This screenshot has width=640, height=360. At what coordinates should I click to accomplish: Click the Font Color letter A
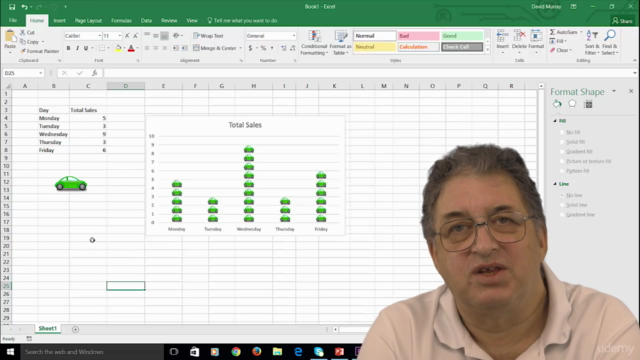click(131, 48)
